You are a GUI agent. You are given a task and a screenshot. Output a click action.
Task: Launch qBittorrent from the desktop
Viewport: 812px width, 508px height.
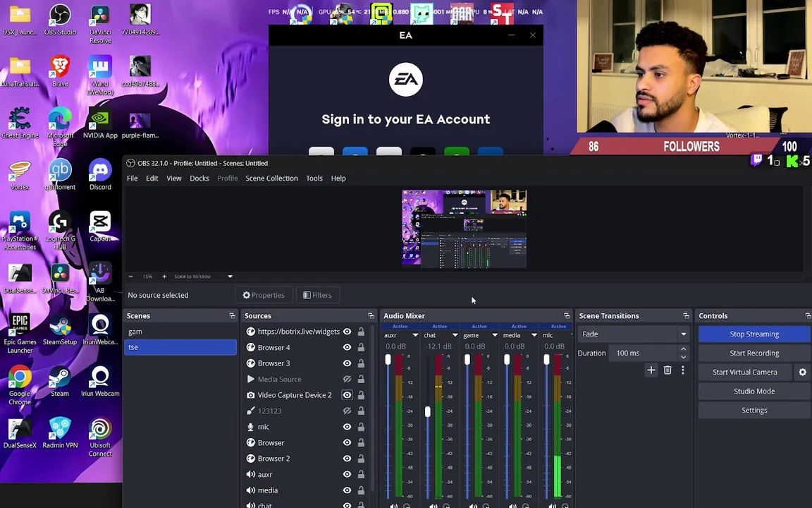coord(60,175)
